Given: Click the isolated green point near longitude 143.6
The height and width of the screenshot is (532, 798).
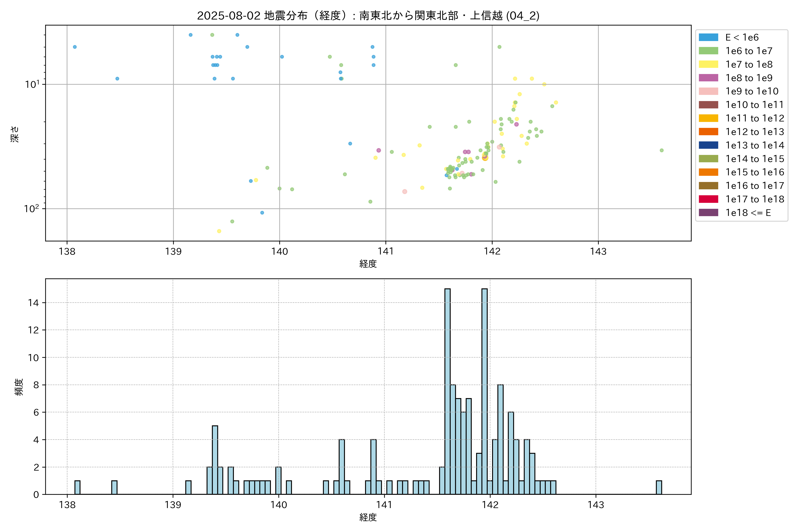Looking at the screenshot, I should click(661, 150).
